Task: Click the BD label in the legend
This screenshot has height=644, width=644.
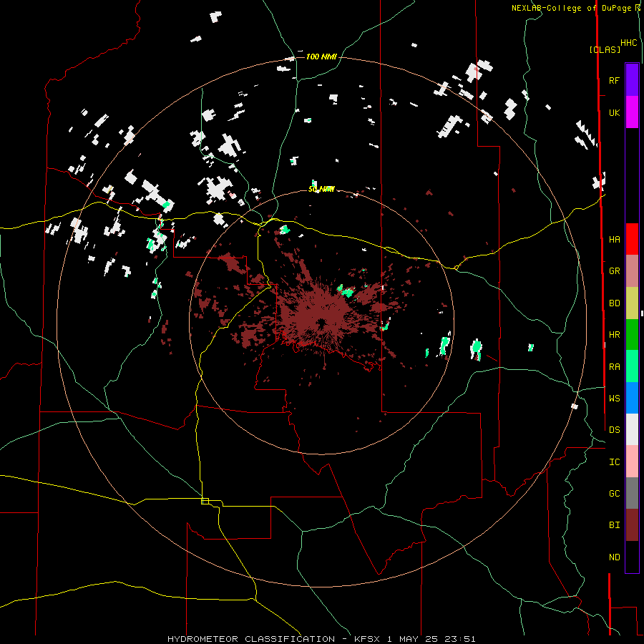Action: click(614, 303)
